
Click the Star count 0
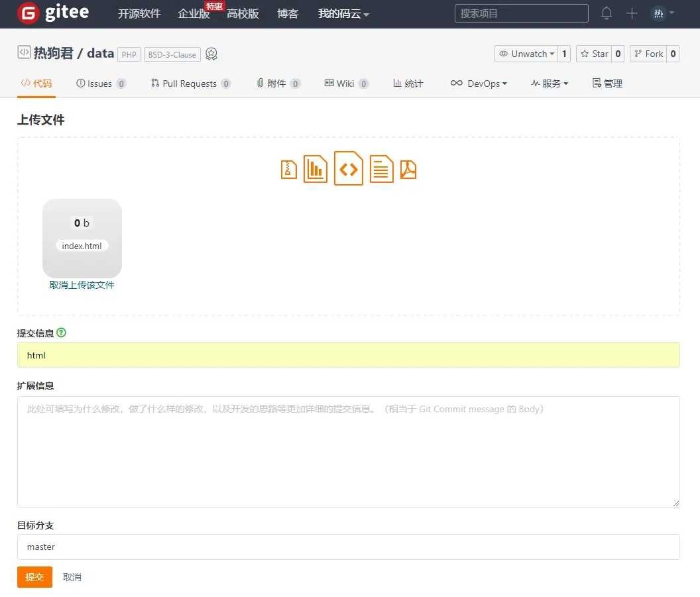coord(618,54)
